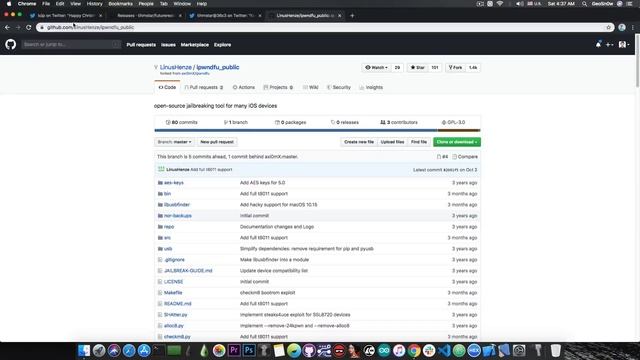This screenshot has height=360, width=640.
Task: Open the user avatar menu in GitHub header
Action: pyautogui.click(x=624, y=44)
